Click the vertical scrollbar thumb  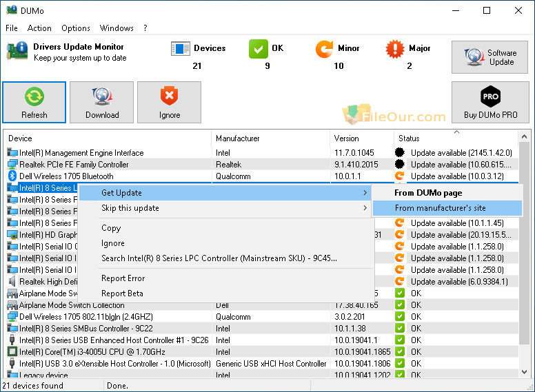pyautogui.click(x=524, y=244)
